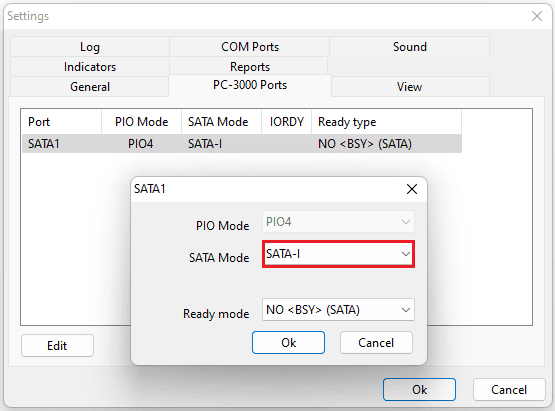555x411 pixels.
Task: Click the PC-3000 Ports tab
Action: 250,85
